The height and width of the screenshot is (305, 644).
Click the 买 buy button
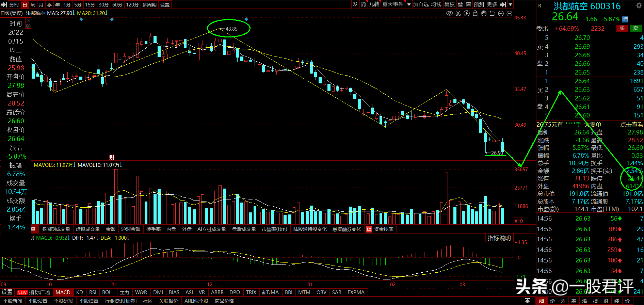tap(622, 28)
